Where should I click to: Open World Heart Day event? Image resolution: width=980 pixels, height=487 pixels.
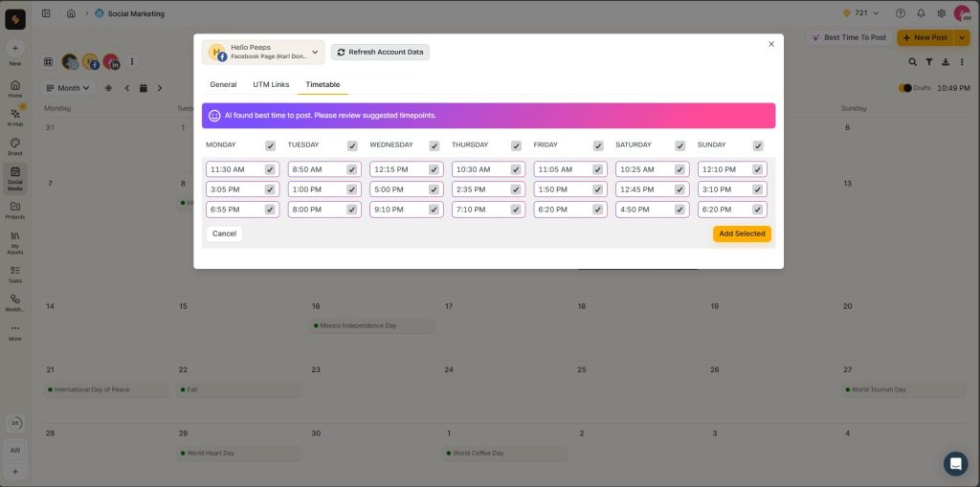pos(239,454)
